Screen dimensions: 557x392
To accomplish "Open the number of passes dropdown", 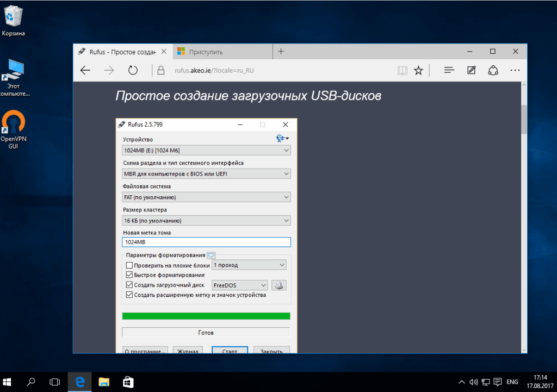I will click(x=249, y=265).
